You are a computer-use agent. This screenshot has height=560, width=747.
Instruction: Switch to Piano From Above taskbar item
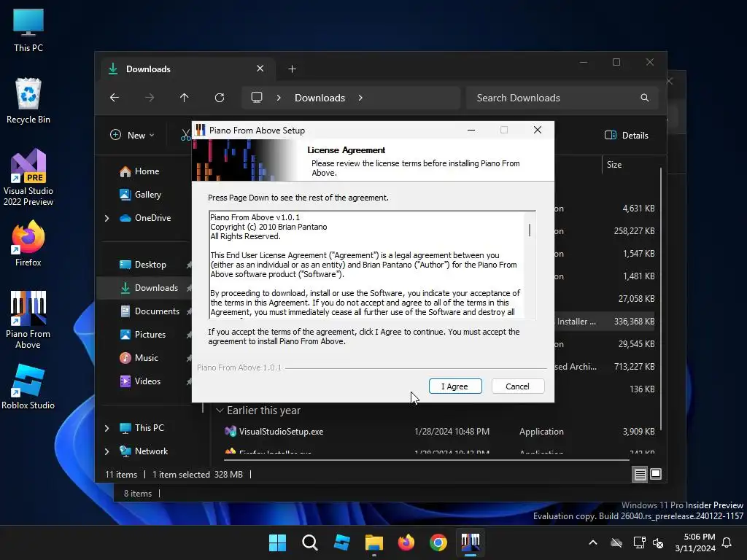(x=471, y=542)
